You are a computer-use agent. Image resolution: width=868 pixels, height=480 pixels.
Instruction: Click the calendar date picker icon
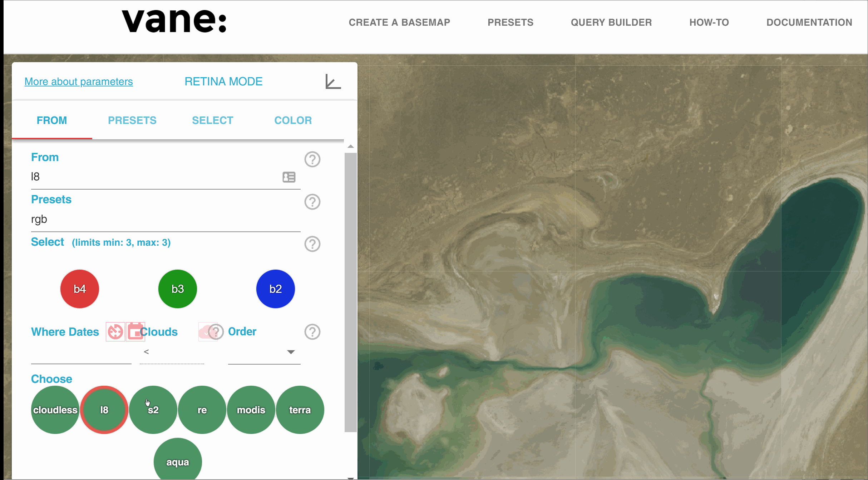click(x=135, y=332)
